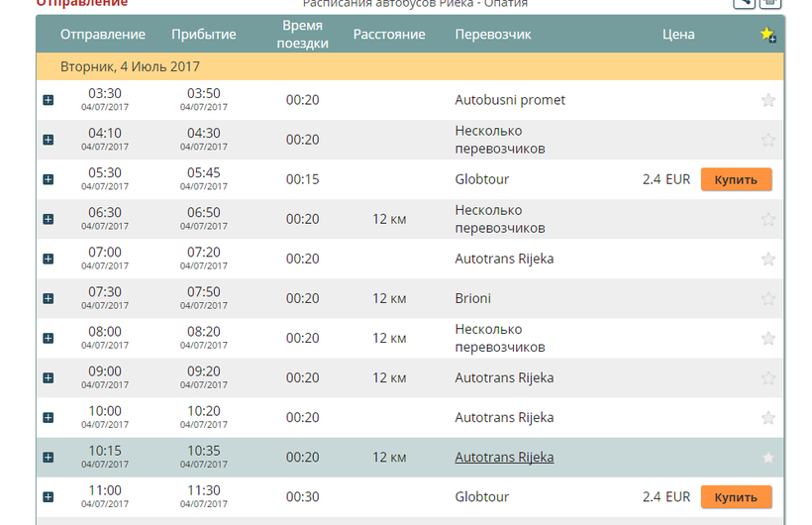Viewport: 812px width, 525px height.
Task: Sort by the Отправление column header
Action: point(103,35)
